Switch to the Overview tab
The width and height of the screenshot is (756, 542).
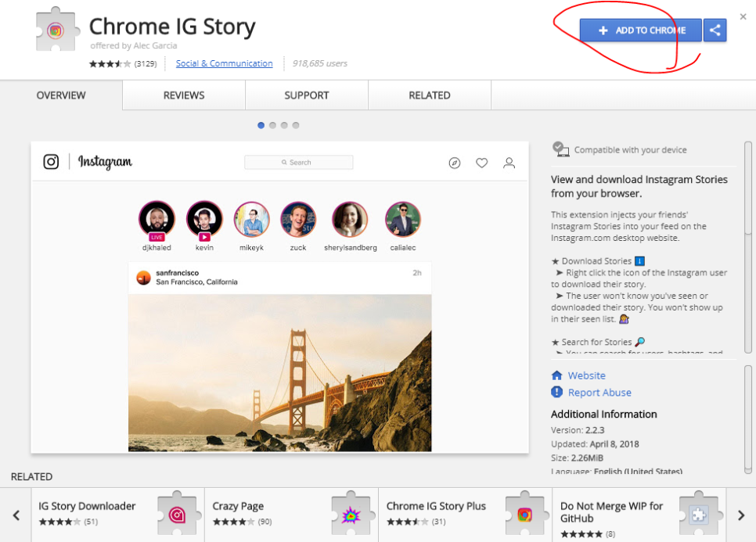[61, 95]
